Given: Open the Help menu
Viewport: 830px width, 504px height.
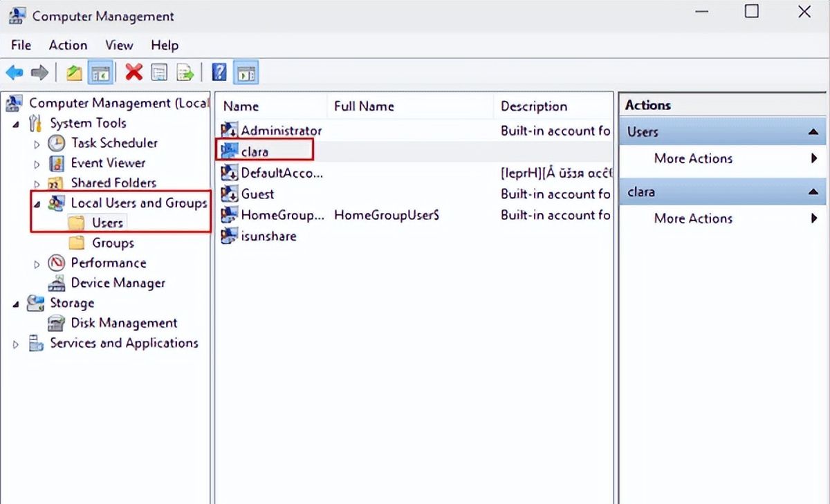Looking at the screenshot, I should click(165, 45).
